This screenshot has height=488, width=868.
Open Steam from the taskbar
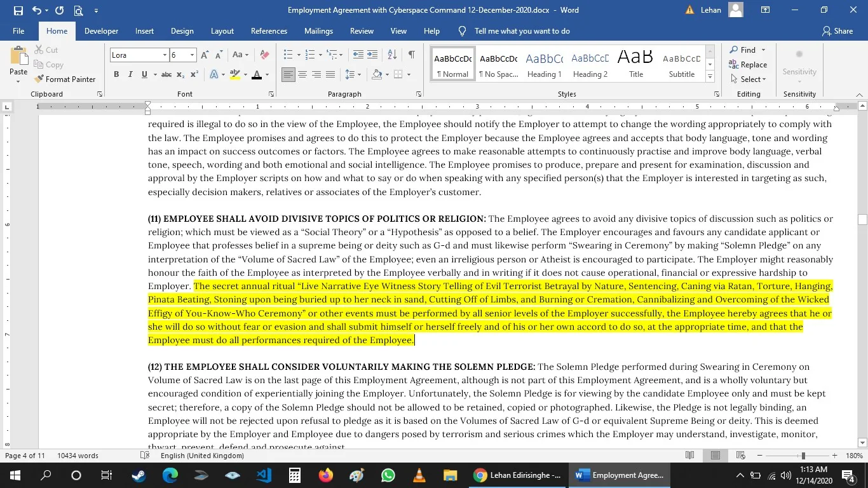(x=138, y=475)
